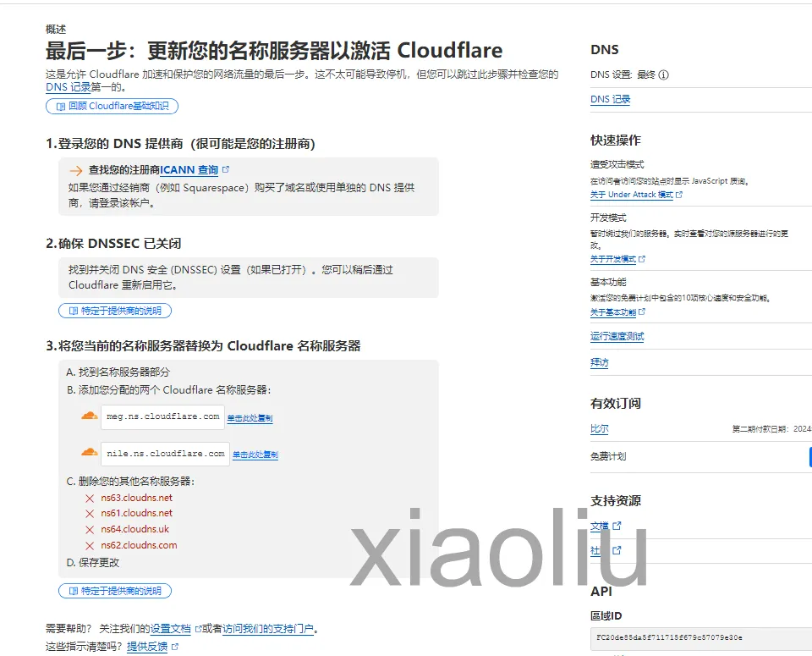The height and width of the screenshot is (656, 812).
Task: Open the 文档 support resource link
Action: click(599, 526)
